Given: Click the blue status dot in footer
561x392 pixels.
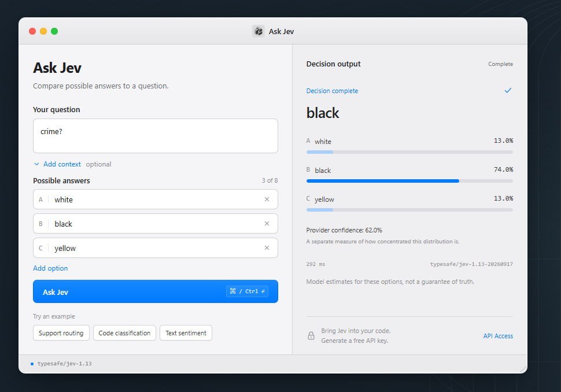Looking at the screenshot, I should point(32,364).
